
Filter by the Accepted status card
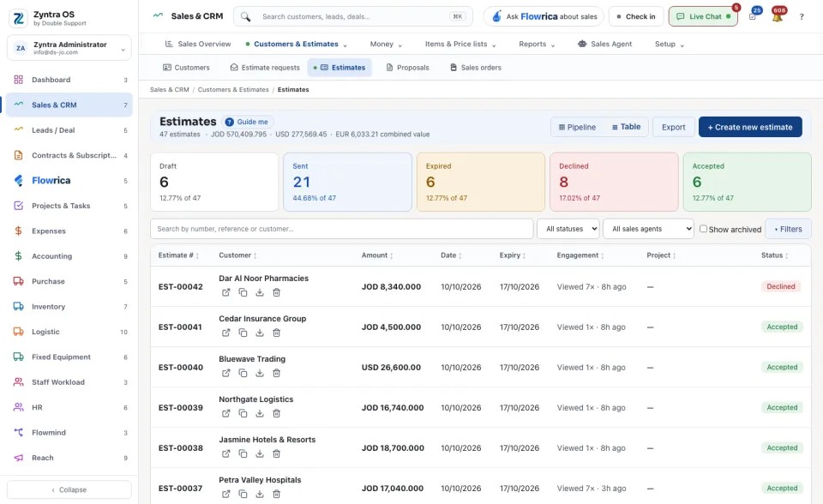(748, 183)
